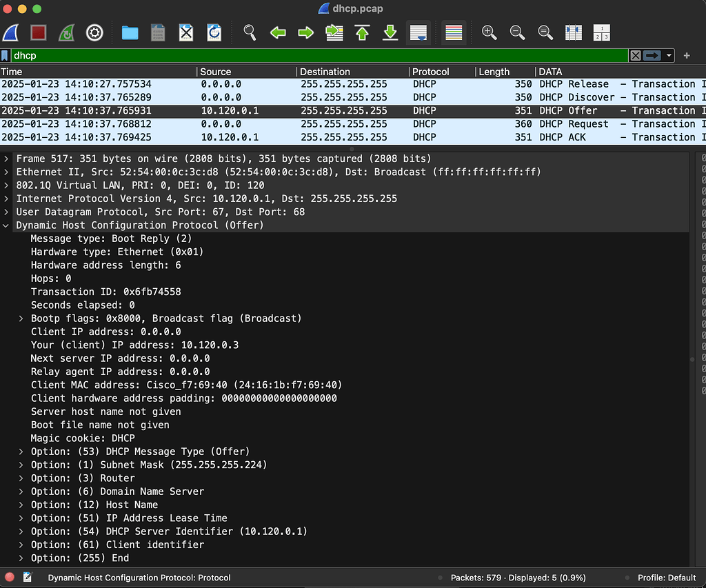The height and width of the screenshot is (588, 706).
Task: Open a saved capture file
Action: 130,32
